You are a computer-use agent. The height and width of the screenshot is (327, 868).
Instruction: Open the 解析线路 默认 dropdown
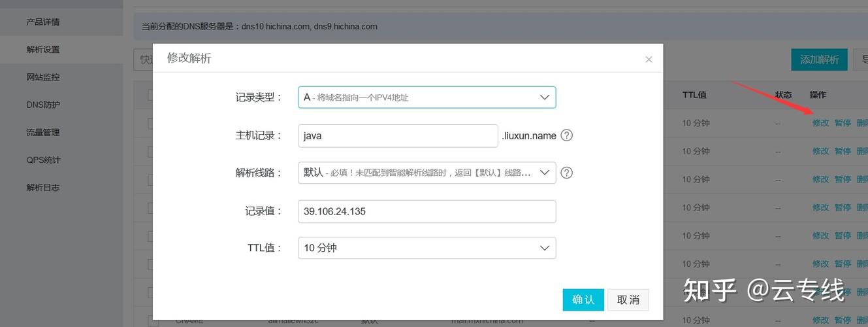pos(426,173)
